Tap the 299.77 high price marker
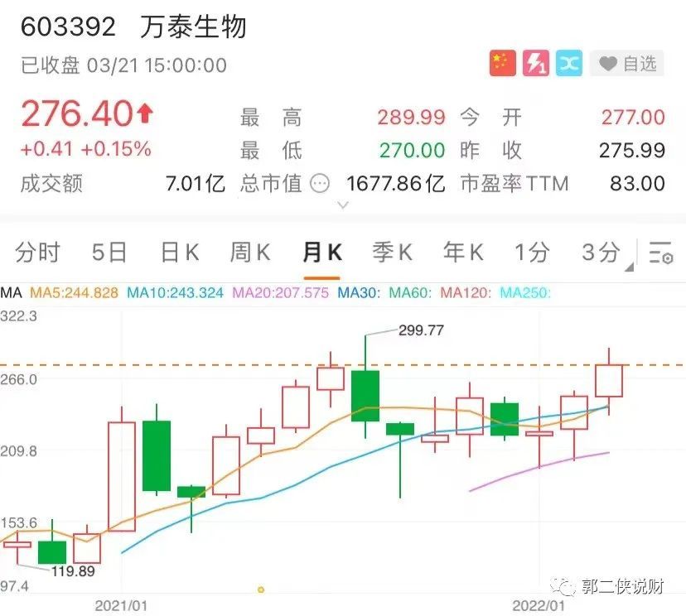686x616 pixels. click(421, 330)
